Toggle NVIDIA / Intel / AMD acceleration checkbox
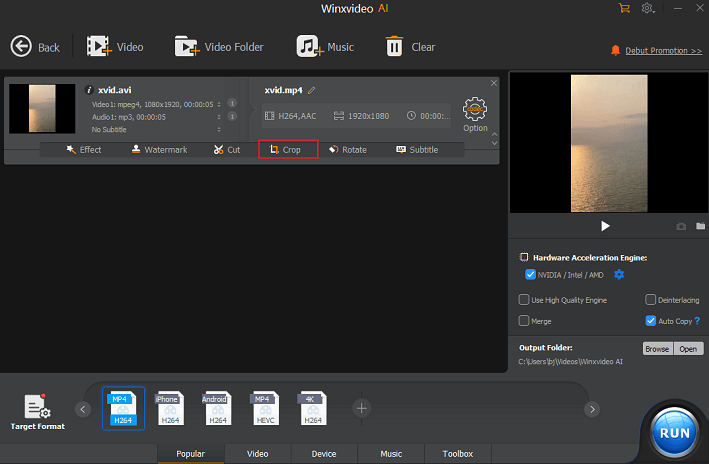Viewport: 709px width, 464px height. point(530,275)
